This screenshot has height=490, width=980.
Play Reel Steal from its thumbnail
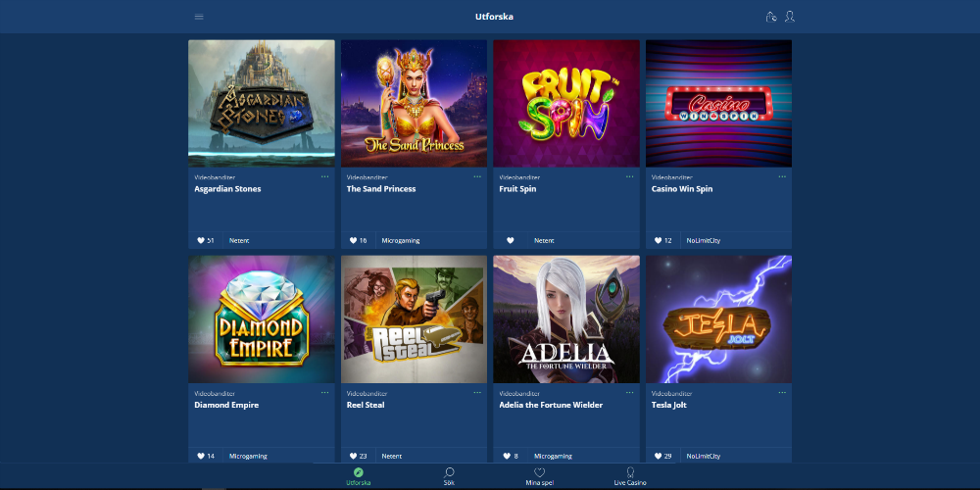(x=414, y=319)
